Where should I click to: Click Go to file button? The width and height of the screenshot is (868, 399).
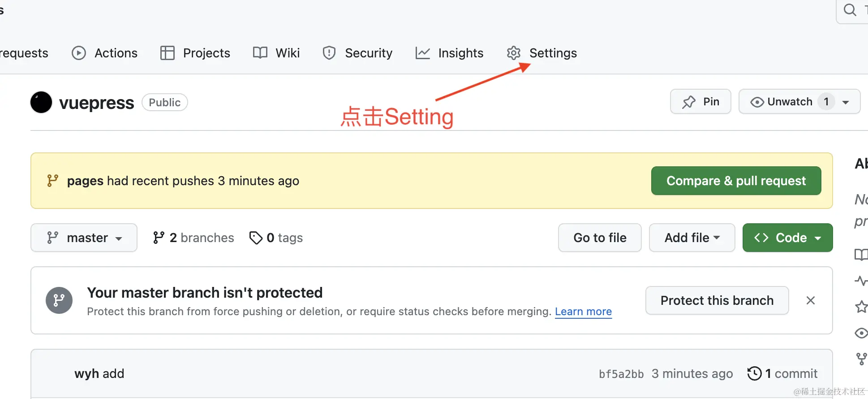coord(600,238)
